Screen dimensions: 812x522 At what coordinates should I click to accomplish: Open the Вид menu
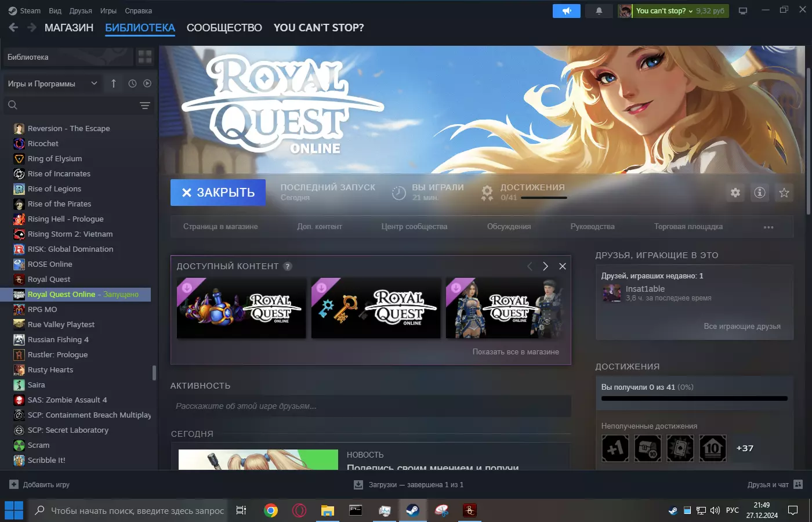(x=55, y=10)
